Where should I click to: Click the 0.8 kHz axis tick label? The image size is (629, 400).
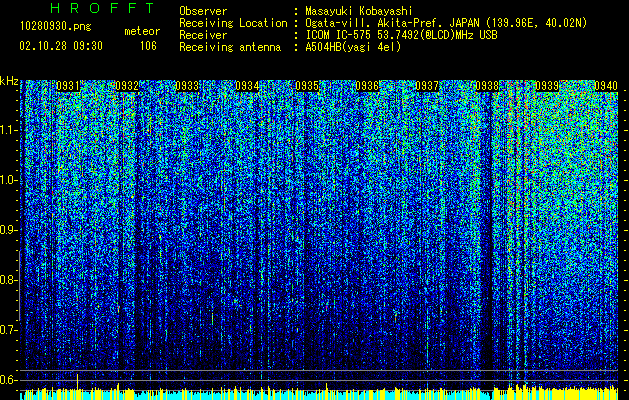(9, 280)
